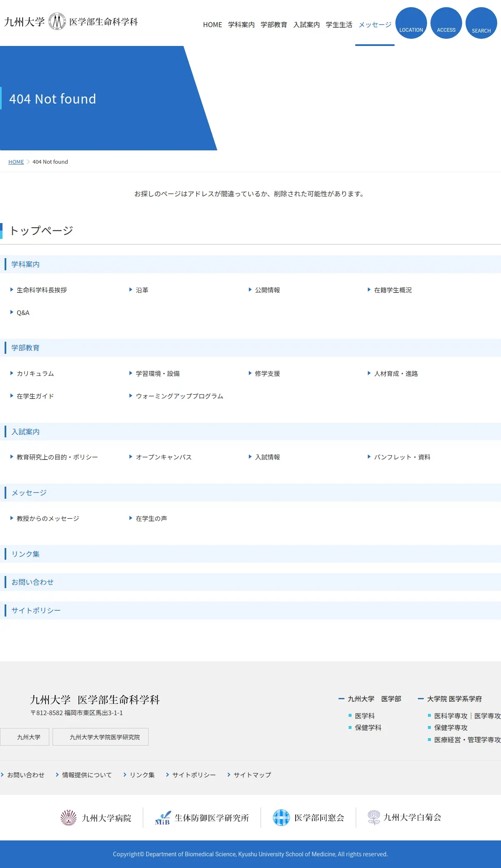
Task: Open the 人材育成・進路 link
Action: pyautogui.click(x=396, y=373)
